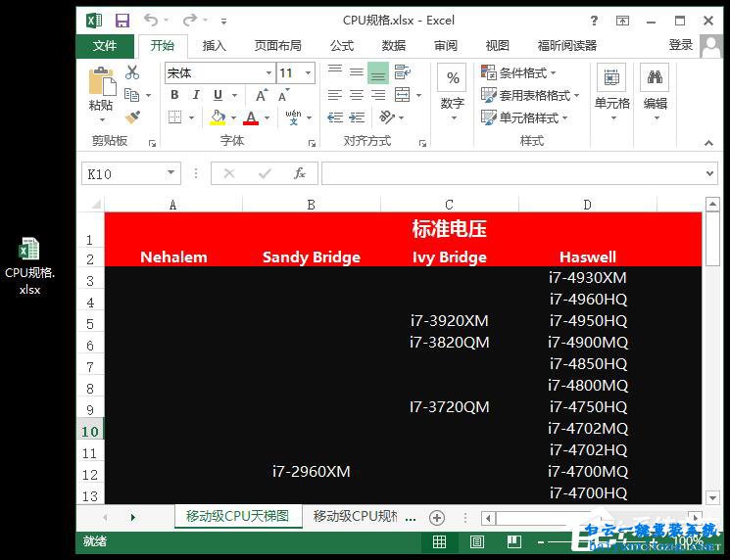The height and width of the screenshot is (560, 730).
Task: Open Cell Styles (单元格样式) menu
Action: coord(524,117)
